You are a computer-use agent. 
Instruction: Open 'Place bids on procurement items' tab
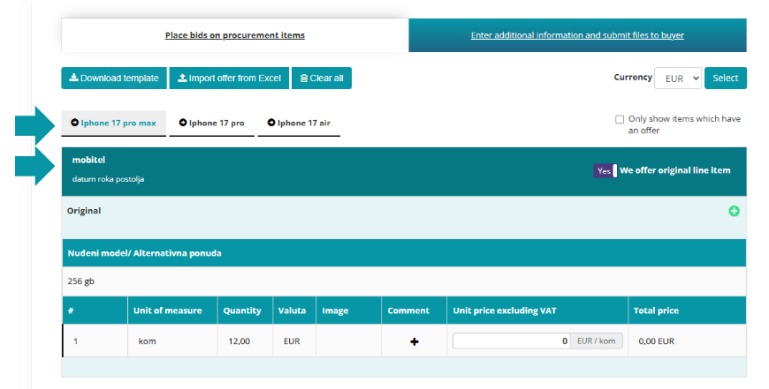(x=235, y=35)
